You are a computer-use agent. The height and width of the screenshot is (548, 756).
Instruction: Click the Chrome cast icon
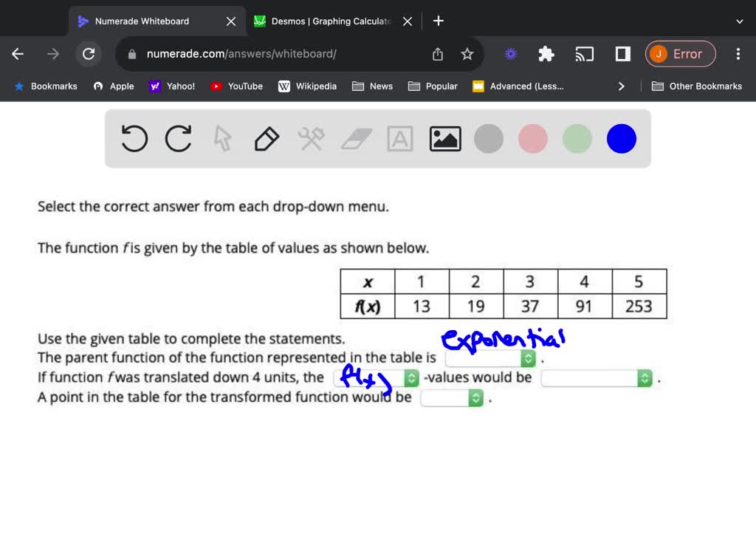pyautogui.click(x=585, y=54)
